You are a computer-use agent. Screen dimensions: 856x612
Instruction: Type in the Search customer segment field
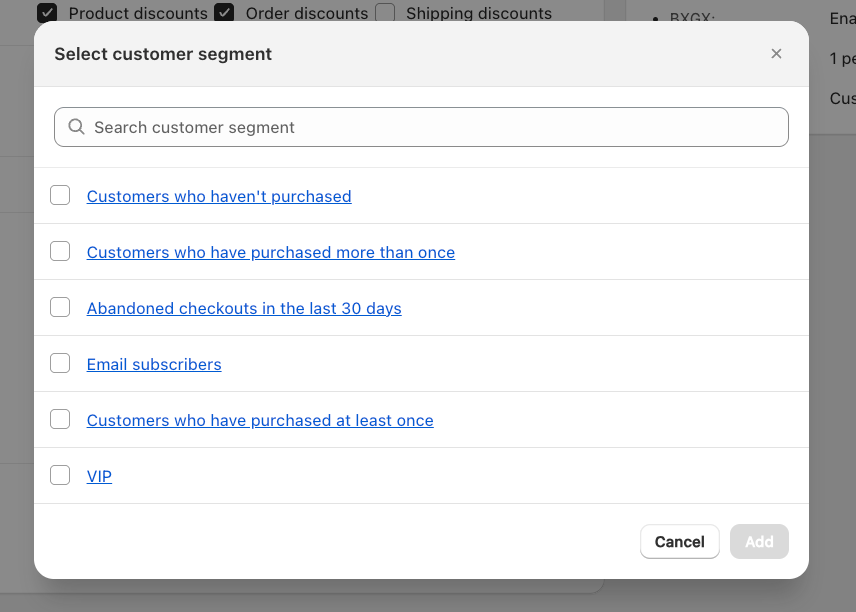pos(430,127)
